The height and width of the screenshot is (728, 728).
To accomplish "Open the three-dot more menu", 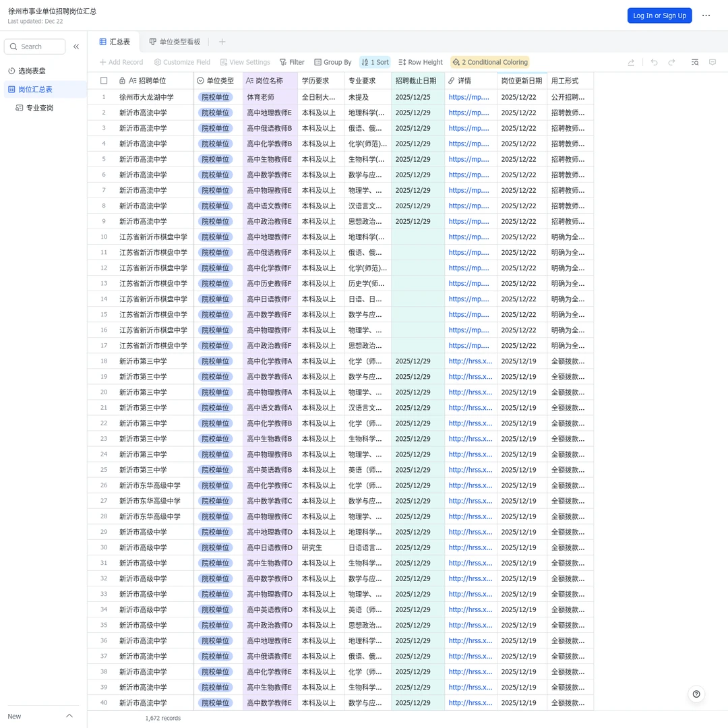I will (x=706, y=16).
